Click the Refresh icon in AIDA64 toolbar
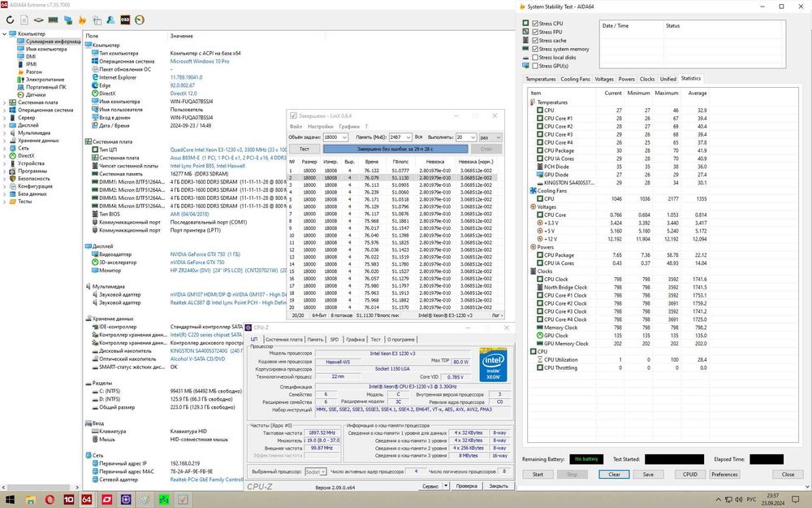Viewport: 812px width, 508px height. [x=10, y=20]
